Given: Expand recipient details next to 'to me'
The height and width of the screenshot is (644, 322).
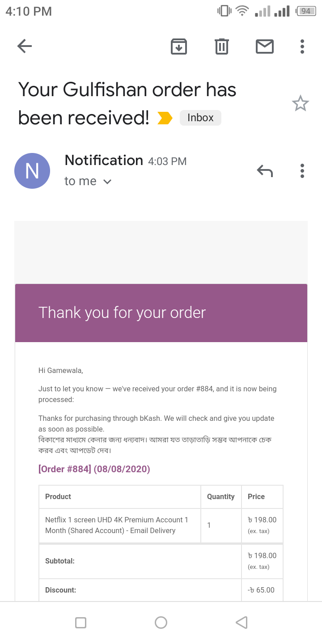Looking at the screenshot, I should pos(107,182).
